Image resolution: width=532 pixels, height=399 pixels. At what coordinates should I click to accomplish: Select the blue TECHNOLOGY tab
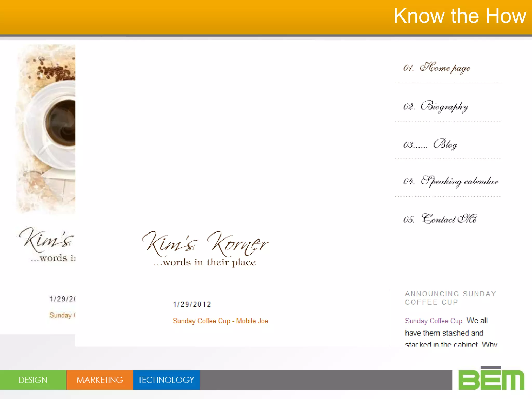[x=166, y=380]
